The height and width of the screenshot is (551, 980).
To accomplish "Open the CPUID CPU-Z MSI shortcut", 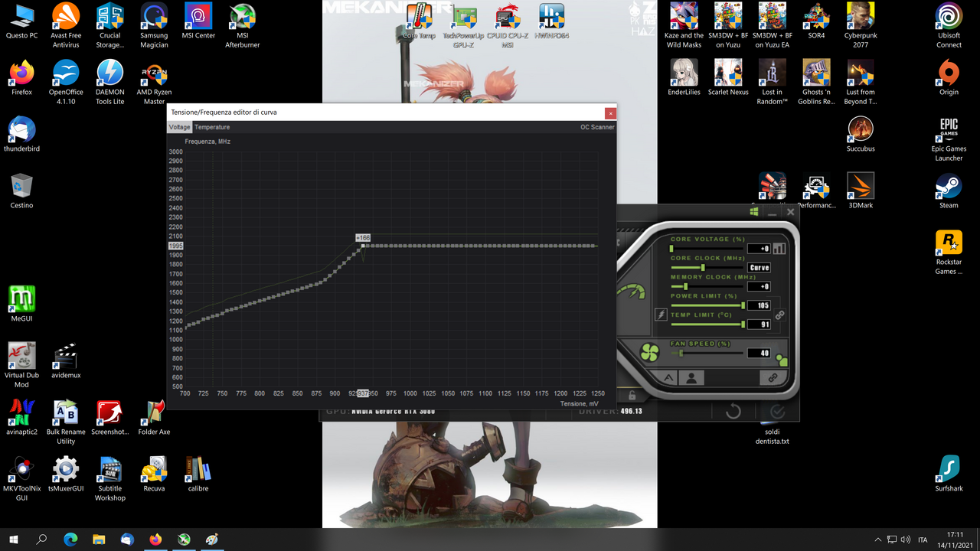I will coord(508,26).
